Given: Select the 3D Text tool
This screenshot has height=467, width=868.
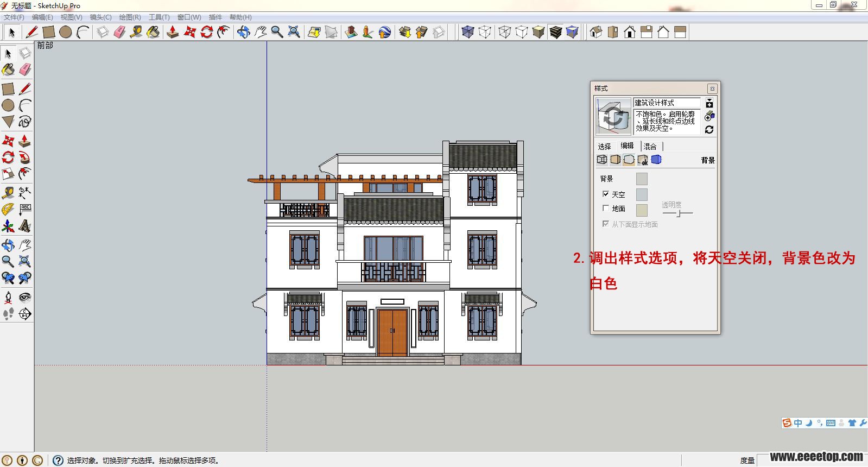Looking at the screenshot, I should click(x=25, y=226).
